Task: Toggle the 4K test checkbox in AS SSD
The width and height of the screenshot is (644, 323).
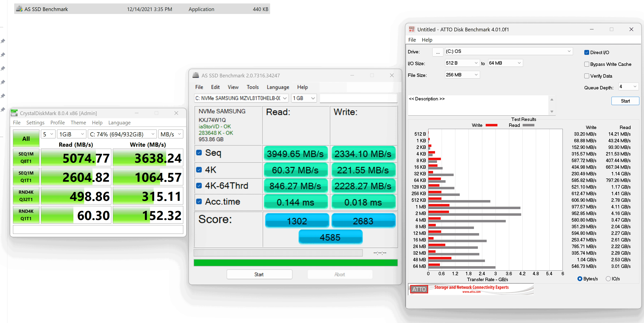Action: tap(199, 170)
